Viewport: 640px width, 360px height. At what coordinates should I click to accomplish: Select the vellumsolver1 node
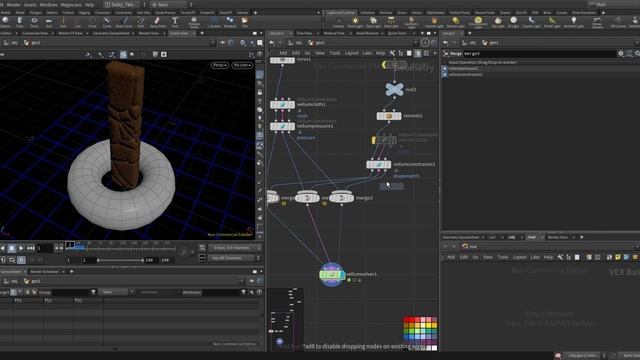click(332, 275)
